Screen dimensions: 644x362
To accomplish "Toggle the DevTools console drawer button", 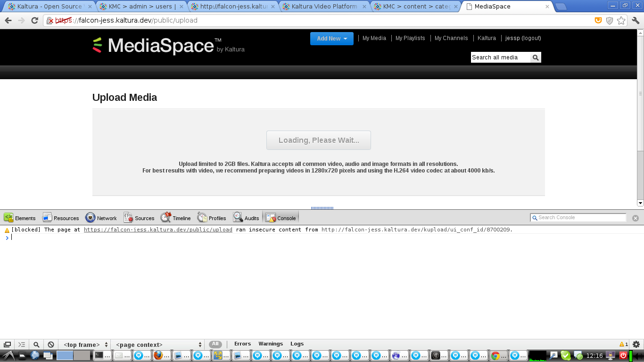I will [22, 345].
